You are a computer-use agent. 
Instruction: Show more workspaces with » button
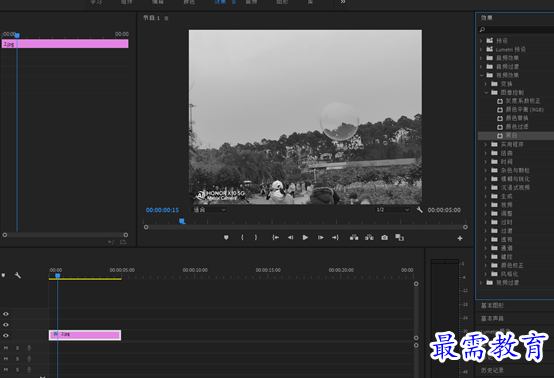click(343, 2)
